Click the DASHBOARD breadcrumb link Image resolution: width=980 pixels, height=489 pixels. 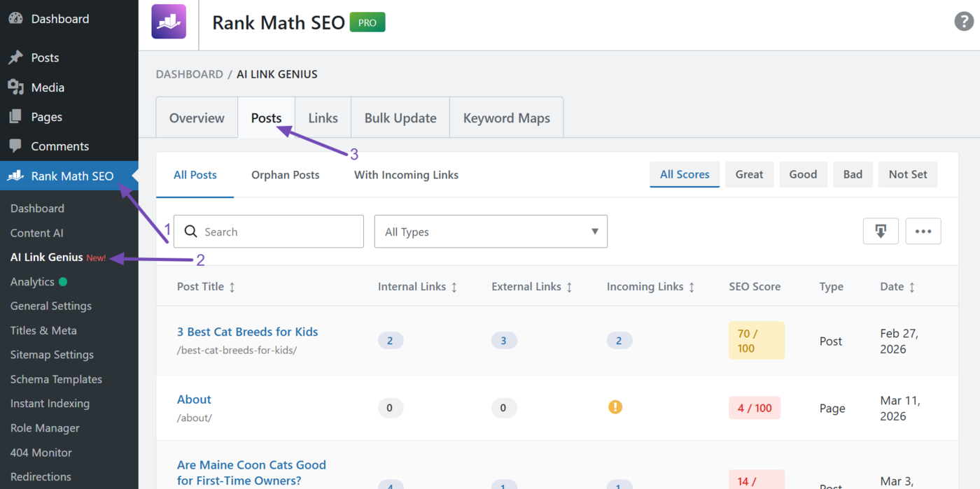coord(189,74)
